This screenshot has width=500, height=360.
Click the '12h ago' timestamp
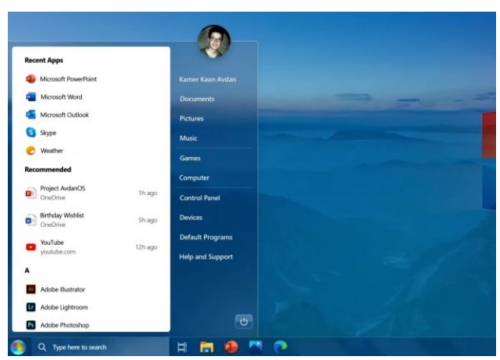pos(146,247)
